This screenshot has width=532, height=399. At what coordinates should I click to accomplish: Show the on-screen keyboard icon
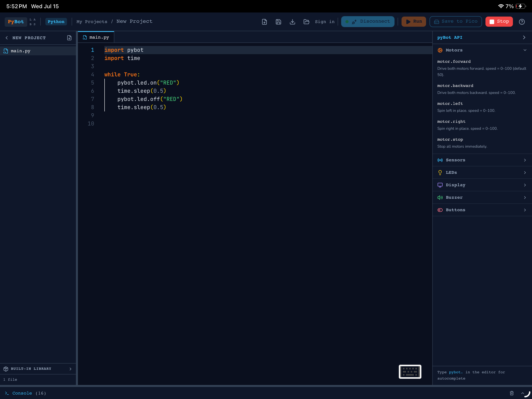[x=410, y=372]
